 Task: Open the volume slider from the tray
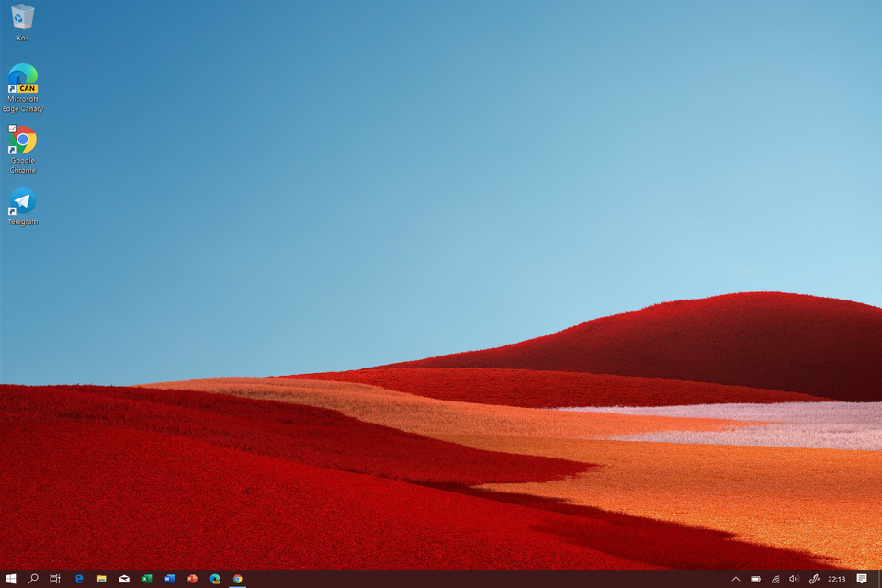click(x=794, y=579)
